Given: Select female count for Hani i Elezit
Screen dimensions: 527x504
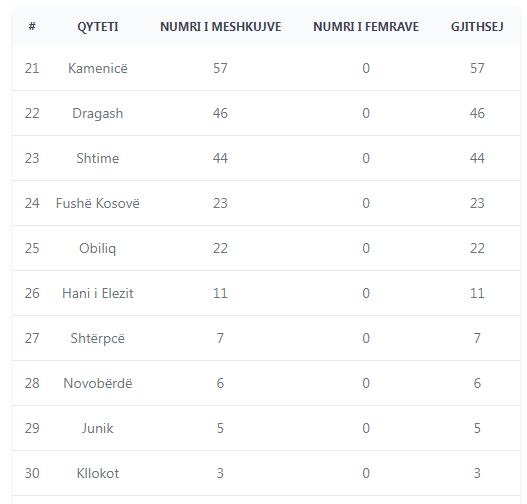Looking at the screenshot, I should 366,293.
